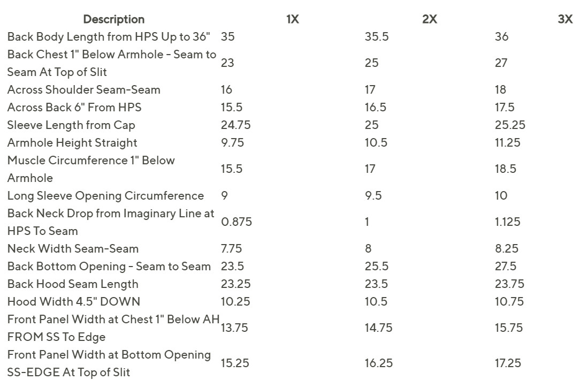This screenshot has height=380, width=588.
Task: Select the Back Body Length row label
Action: pyautogui.click(x=109, y=37)
